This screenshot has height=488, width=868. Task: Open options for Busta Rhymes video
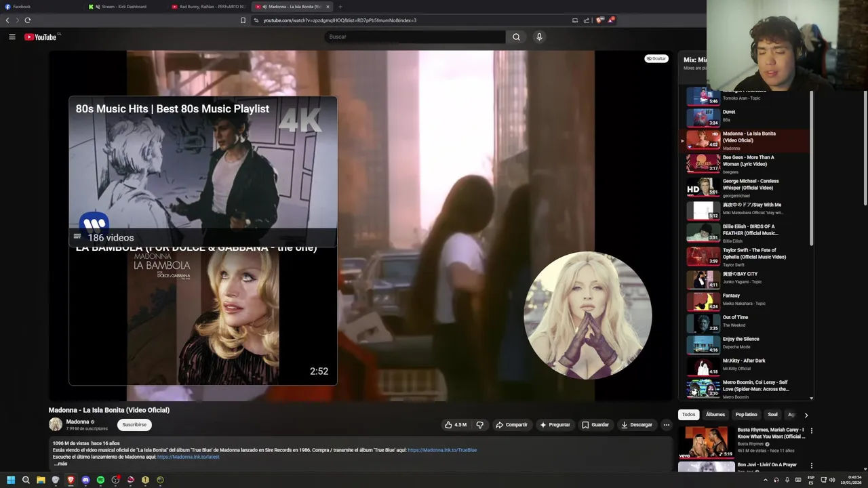click(811, 430)
